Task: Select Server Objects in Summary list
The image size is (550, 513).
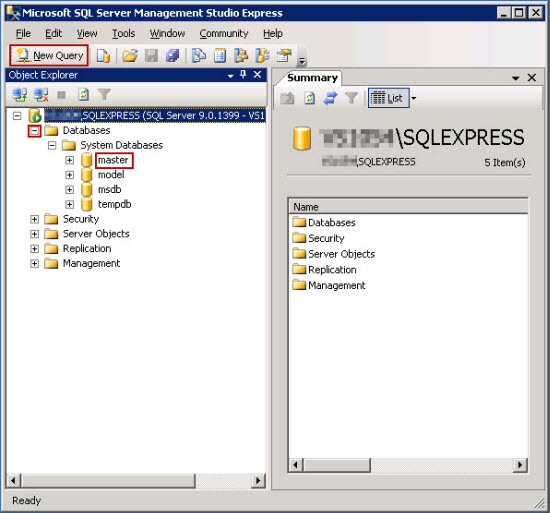Action: point(334,254)
